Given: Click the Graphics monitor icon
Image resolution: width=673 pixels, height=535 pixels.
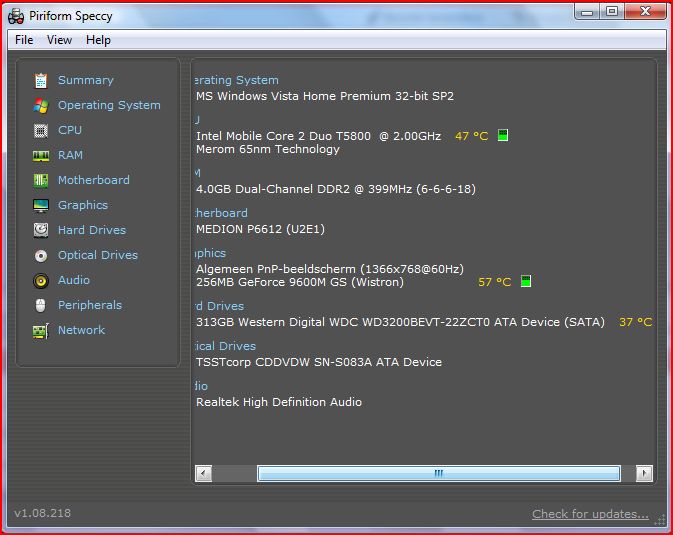Looking at the screenshot, I should (x=41, y=206).
